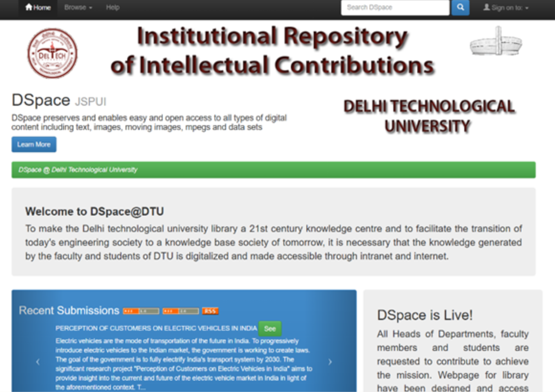Expand the Sign on to dropdown
Image resolution: width=555 pixels, height=392 pixels.
(506, 8)
